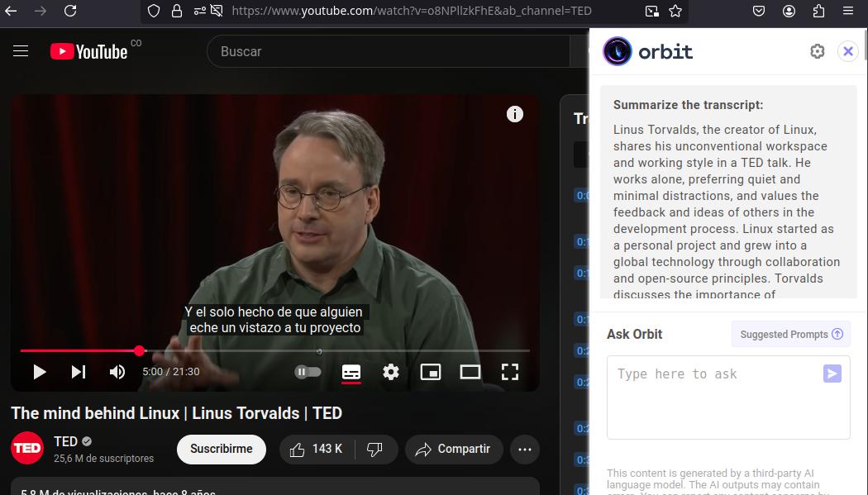Open the video player settings gear
Screen dimensions: 868x495
391,372
